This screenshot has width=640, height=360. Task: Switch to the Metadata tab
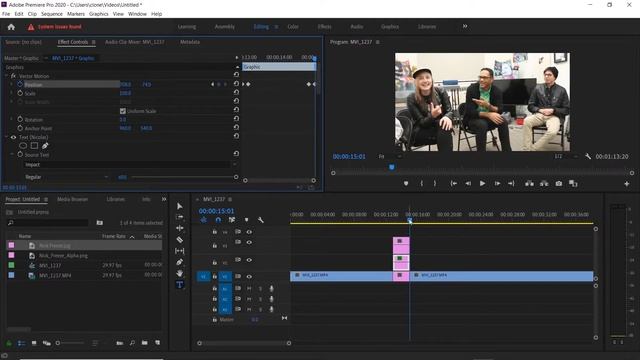pos(190,42)
